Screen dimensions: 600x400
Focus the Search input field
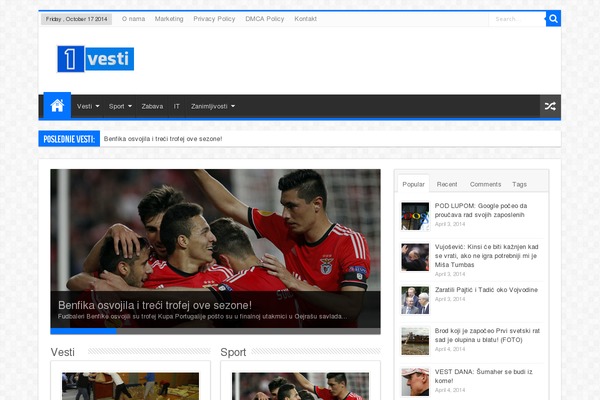click(517, 19)
